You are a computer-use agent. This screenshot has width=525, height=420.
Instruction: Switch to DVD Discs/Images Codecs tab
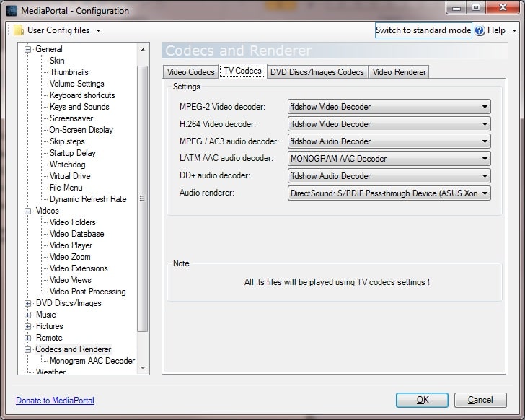(317, 72)
